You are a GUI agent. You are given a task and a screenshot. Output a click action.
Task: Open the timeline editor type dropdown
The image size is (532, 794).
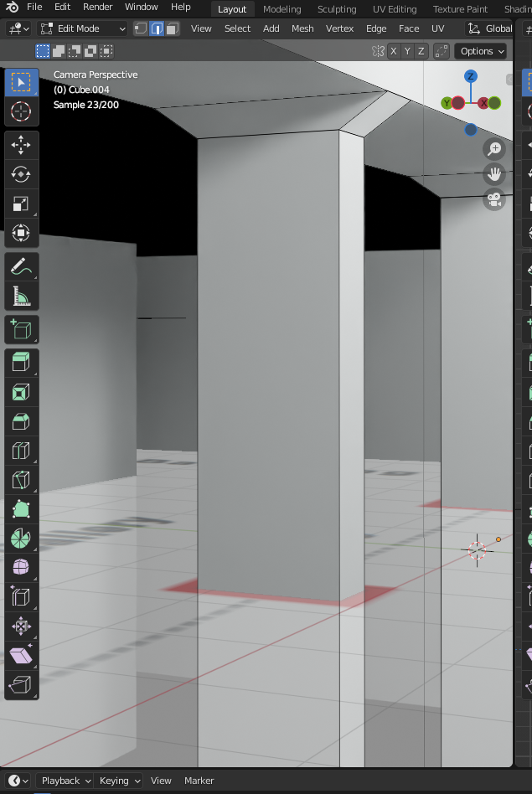tap(18, 781)
